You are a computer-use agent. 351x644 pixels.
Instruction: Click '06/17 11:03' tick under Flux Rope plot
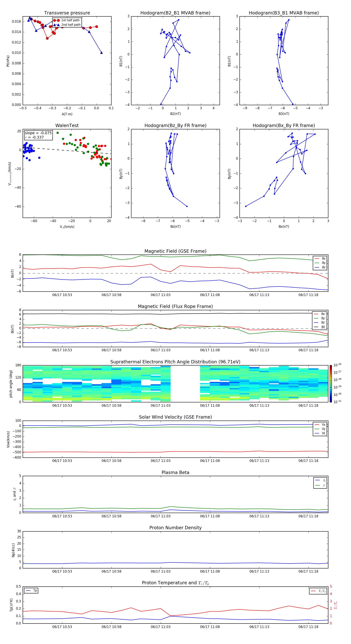pos(160,350)
